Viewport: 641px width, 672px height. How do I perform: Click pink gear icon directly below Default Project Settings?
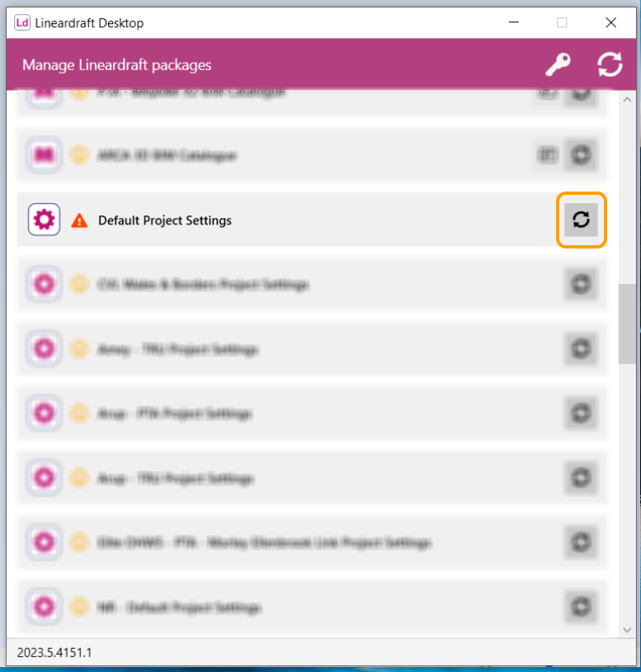[44, 284]
